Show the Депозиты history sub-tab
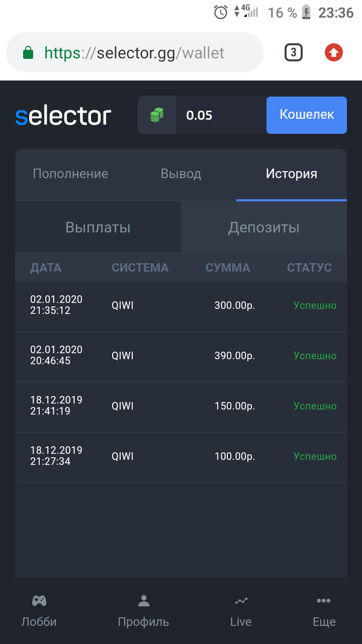The image size is (362, 644). pyautogui.click(x=264, y=227)
